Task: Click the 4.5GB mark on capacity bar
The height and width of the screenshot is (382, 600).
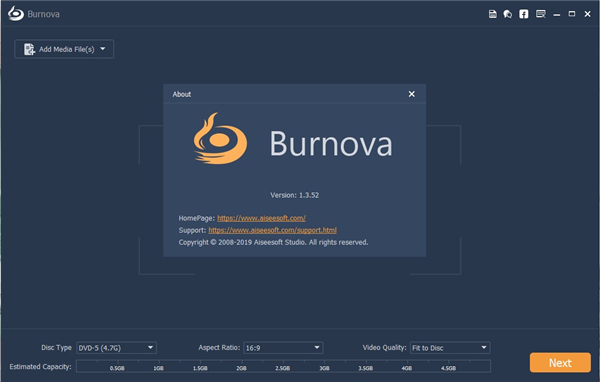Action: (448, 368)
